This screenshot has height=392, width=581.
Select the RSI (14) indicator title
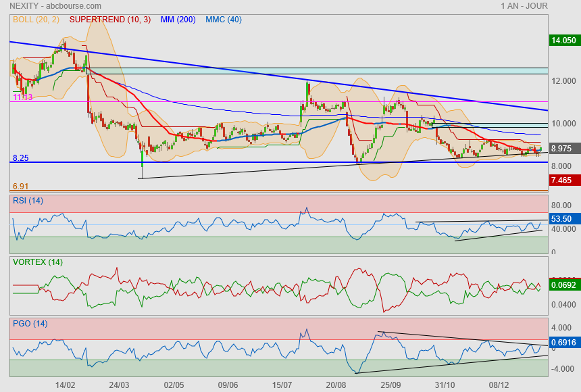click(28, 200)
